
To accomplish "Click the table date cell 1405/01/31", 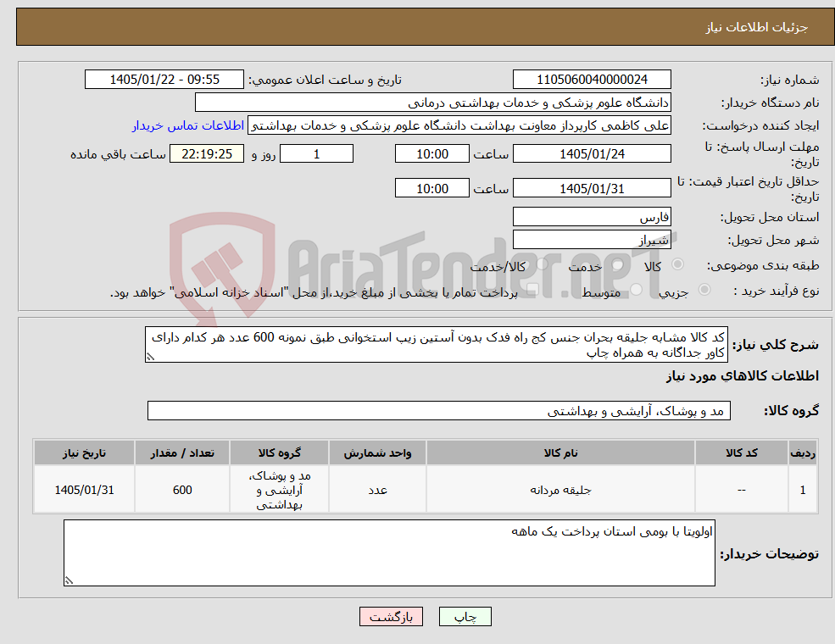I will click(x=84, y=490).
